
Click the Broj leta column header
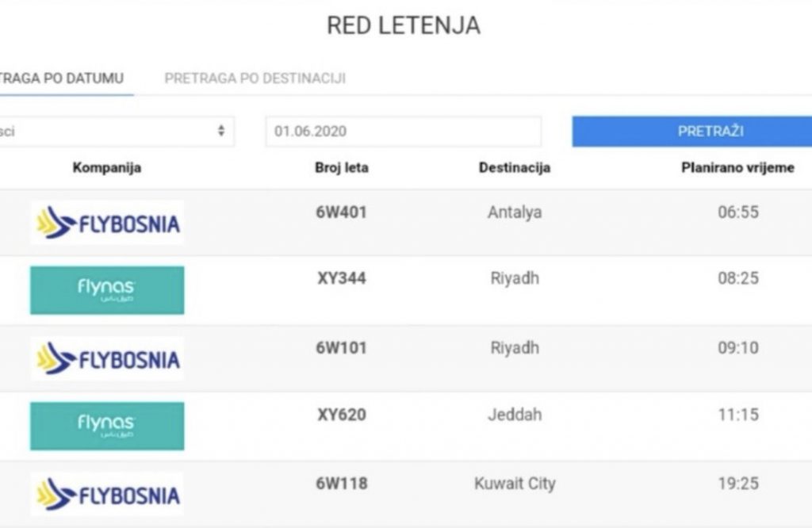[342, 168]
